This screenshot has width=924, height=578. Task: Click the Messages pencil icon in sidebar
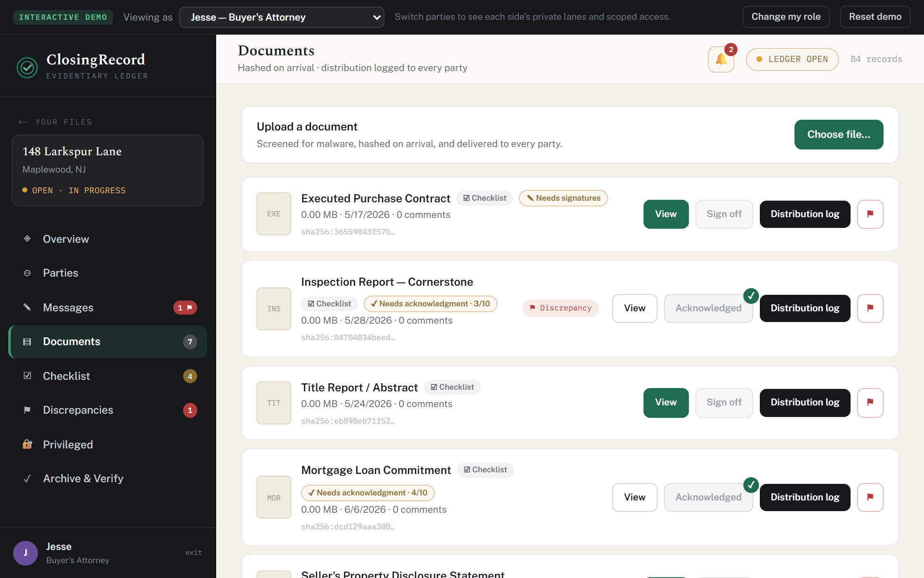coord(27,307)
